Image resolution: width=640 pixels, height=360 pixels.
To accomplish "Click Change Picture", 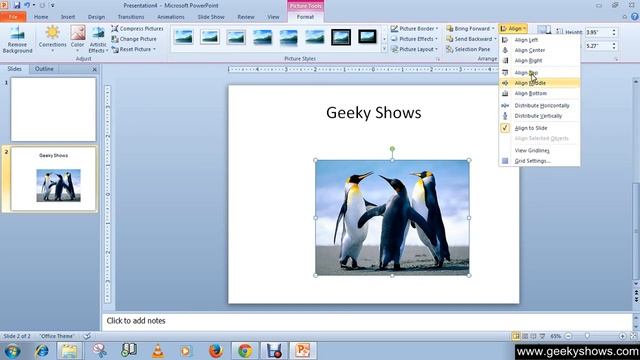I will pos(134,39).
